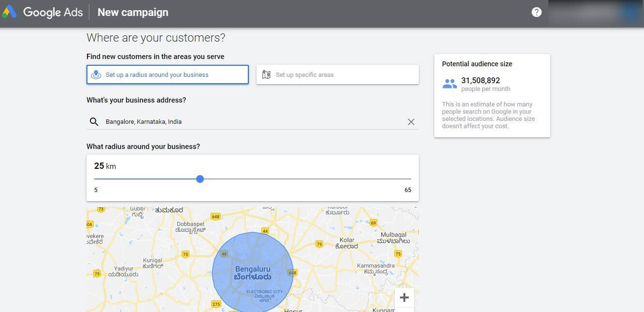
Task: Click the radius pin icon
Action: (96, 74)
